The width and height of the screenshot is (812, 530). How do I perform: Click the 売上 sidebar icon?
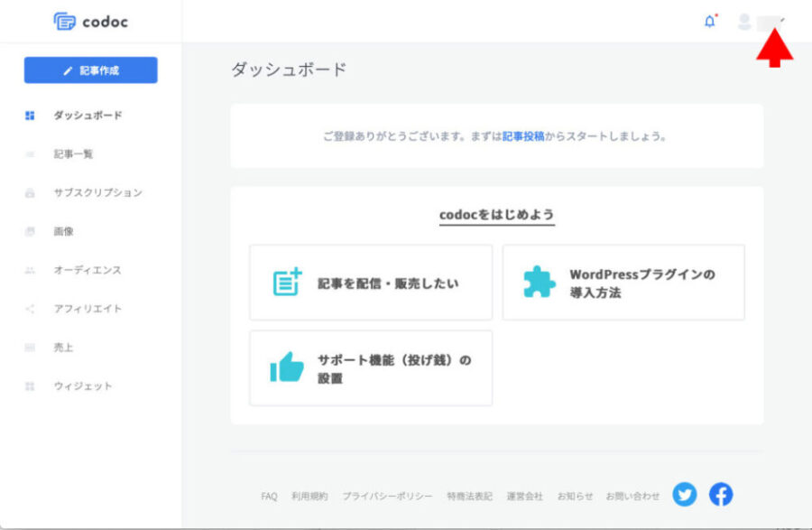(30, 348)
